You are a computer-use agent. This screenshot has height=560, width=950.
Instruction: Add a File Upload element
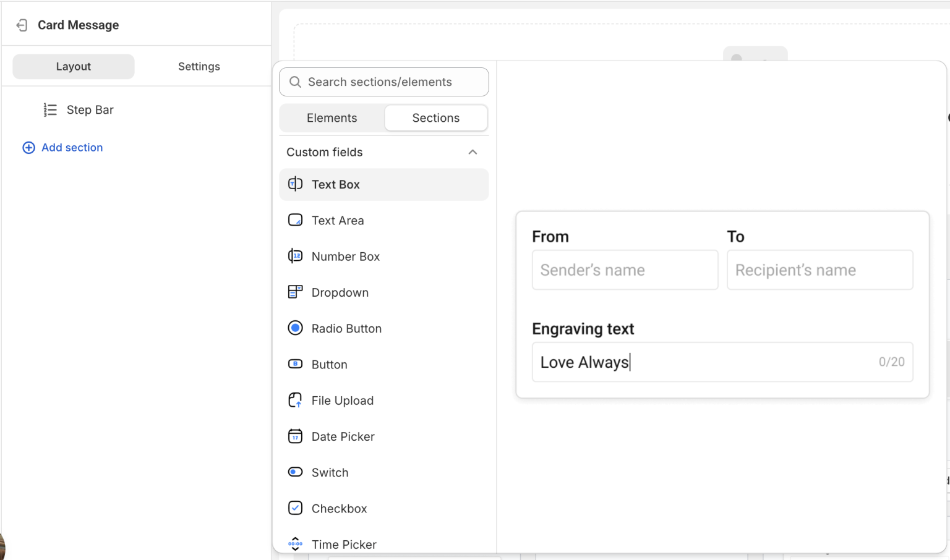coord(343,400)
